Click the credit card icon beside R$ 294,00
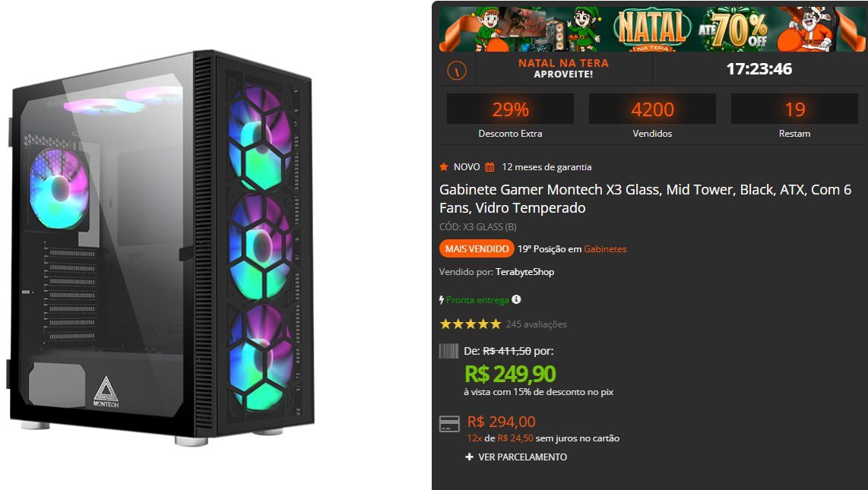This screenshot has width=868, height=490. tap(451, 423)
